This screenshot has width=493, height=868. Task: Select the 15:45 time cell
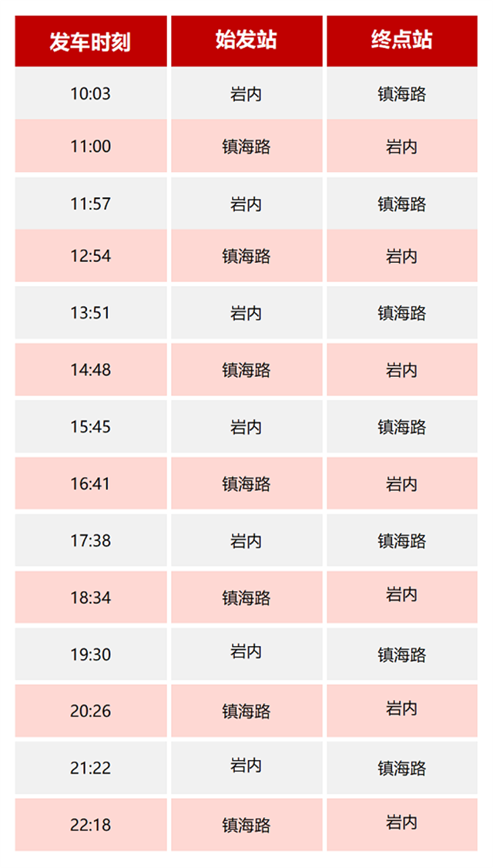click(90, 427)
